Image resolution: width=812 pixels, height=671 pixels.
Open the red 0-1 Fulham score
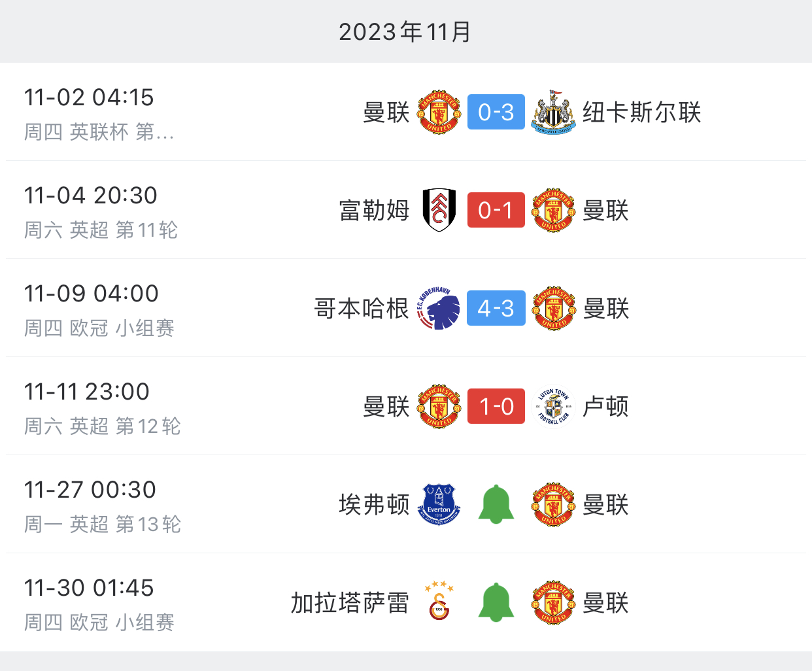coord(496,210)
